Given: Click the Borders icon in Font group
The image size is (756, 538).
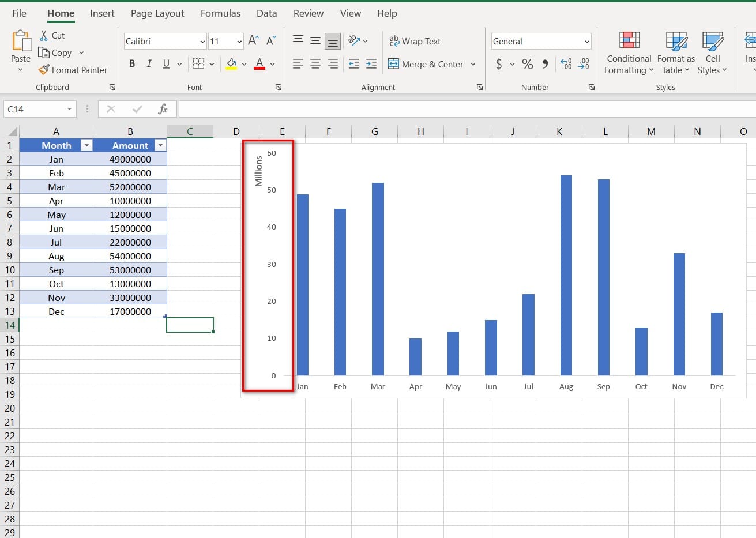Looking at the screenshot, I should click(x=198, y=64).
